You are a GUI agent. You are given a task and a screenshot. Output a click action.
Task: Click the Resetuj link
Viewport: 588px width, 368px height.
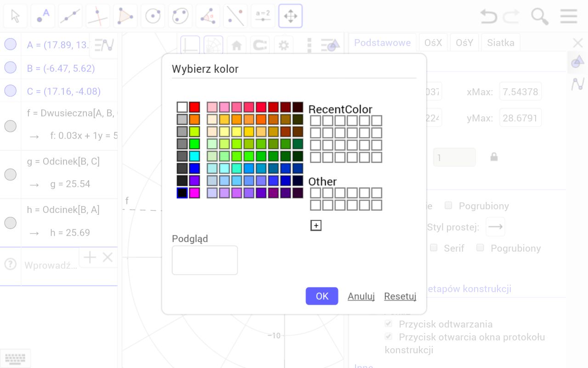[x=400, y=296]
